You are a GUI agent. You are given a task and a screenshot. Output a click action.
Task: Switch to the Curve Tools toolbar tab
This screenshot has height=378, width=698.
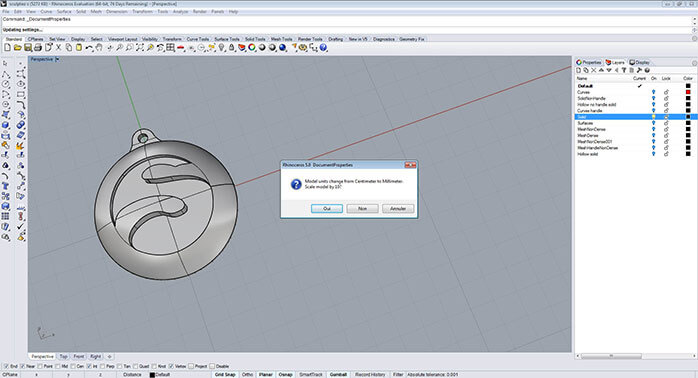(198, 39)
